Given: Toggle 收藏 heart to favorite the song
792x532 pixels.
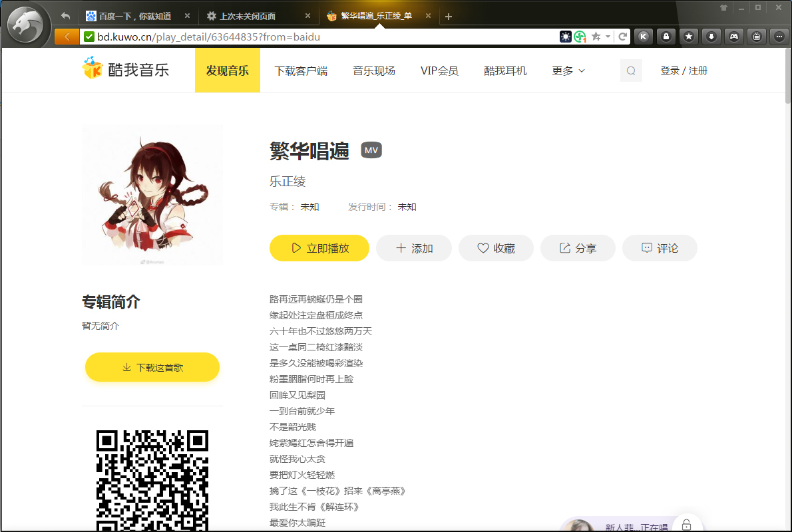Looking at the screenshot, I should [x=496, y=247].
